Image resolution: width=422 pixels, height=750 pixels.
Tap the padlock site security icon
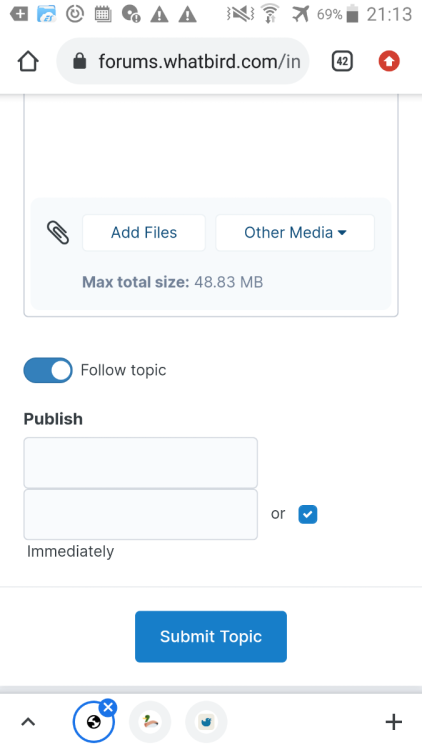pos(79,61)
